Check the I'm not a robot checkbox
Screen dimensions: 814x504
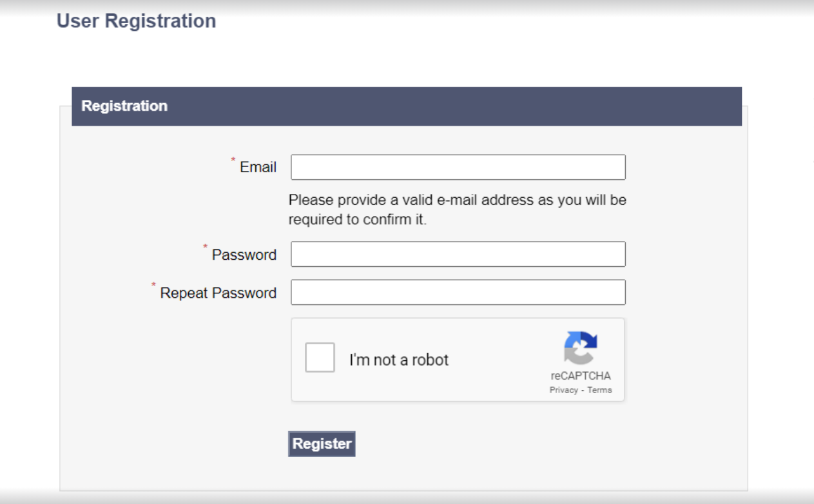coord(320,358)
